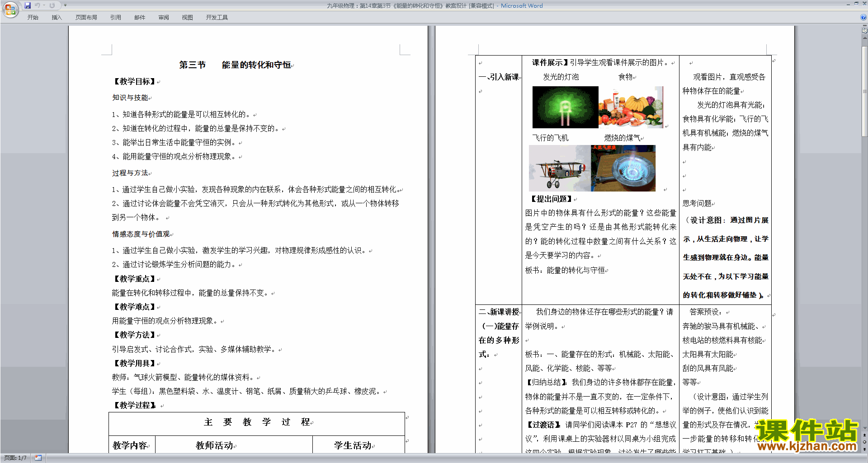868x463 pixels.
Task: Click the burning gas stove image
Action: [x=623, y=168]
